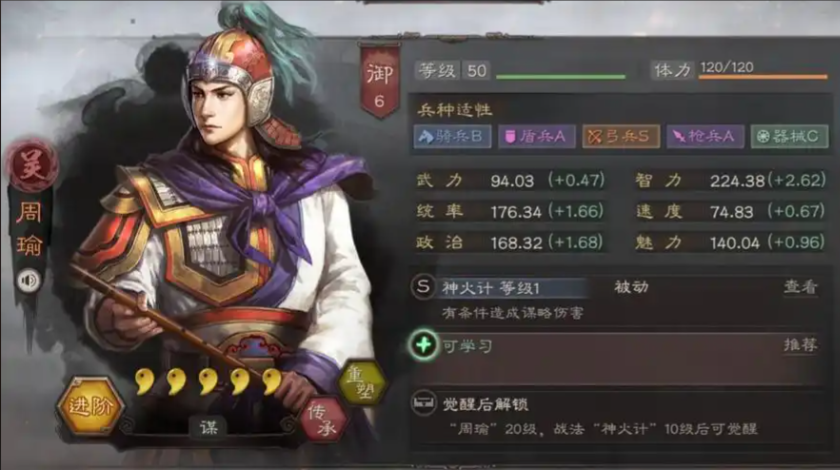View details via 查看 link
The image size is (840, 470).
[x=800, y=287]
